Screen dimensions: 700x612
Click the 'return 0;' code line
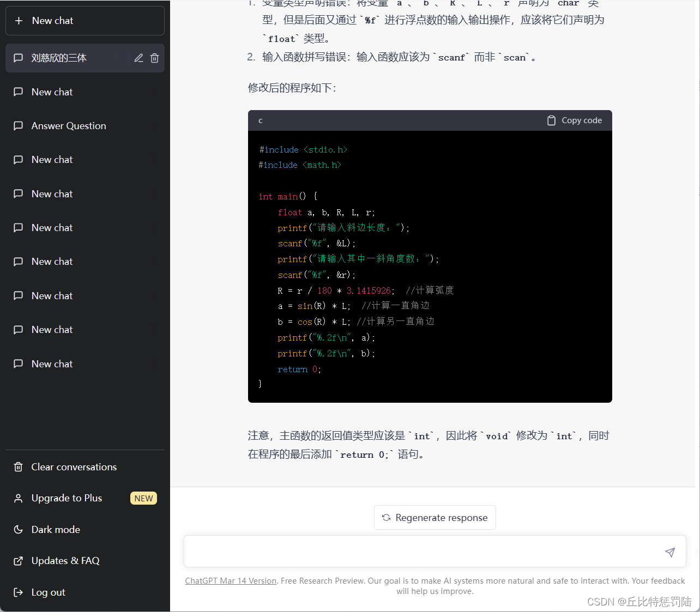point(299,369)
